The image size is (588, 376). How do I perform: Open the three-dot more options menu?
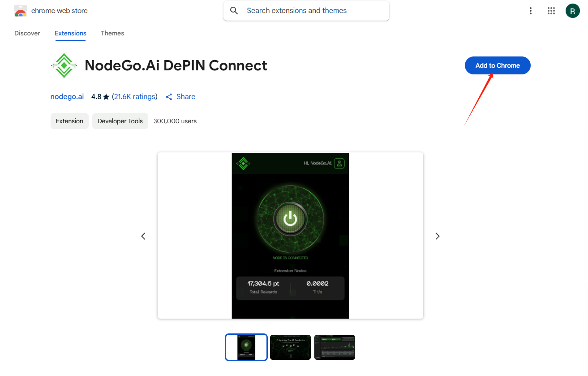pyautogui.click(x=530, y=11)
